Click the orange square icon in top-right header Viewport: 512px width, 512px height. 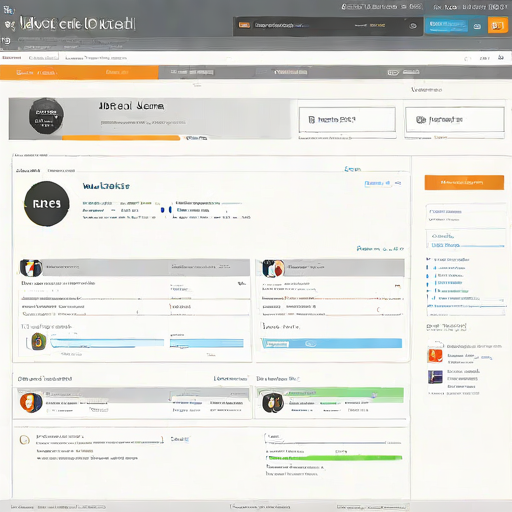tap(497, 26)
